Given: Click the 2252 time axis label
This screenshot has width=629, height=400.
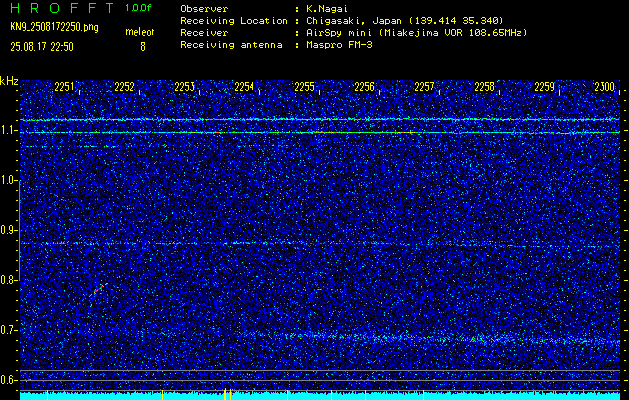Looking at the screenshot, I should (x=124, y=87).
